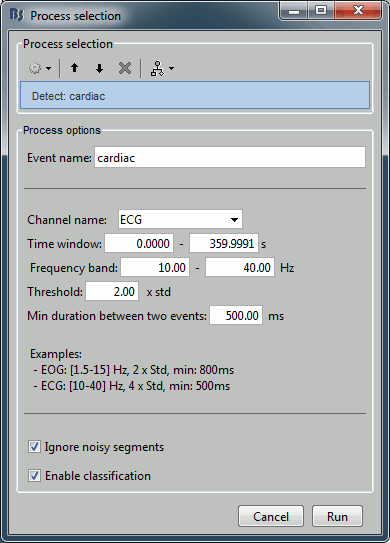The image size is (390, 543).
Task: Click the ECG example text line
Action: [132, 386]
